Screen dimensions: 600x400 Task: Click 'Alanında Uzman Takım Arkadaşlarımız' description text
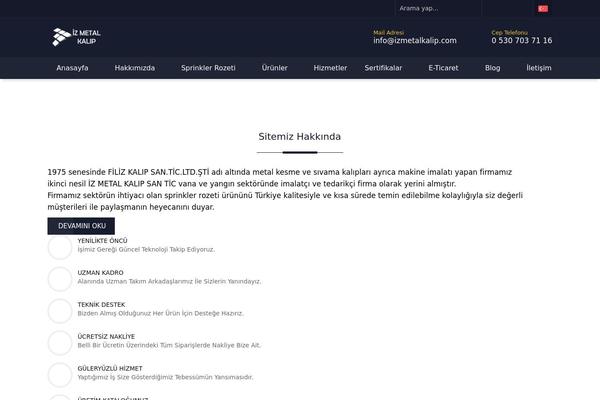coord(169,281)
